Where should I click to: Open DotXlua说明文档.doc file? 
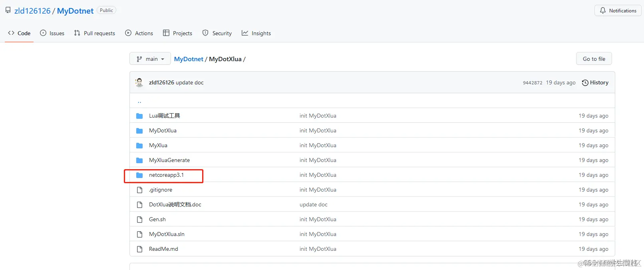[x=175, y=204]
